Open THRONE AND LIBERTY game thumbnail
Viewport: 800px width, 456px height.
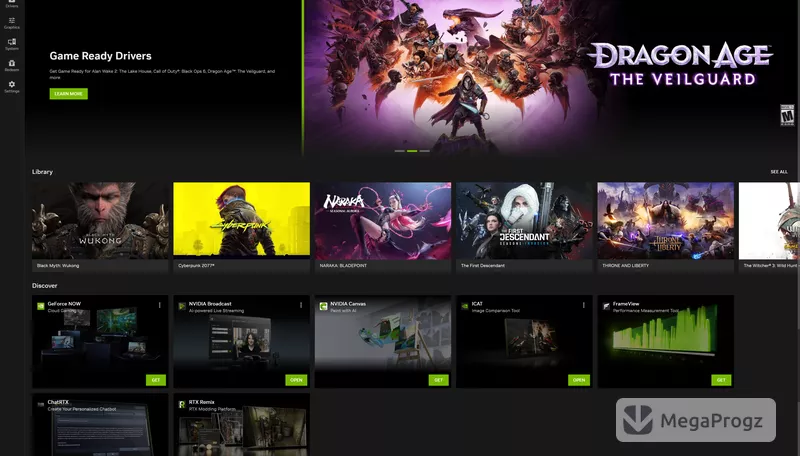[x=666, y=220]
